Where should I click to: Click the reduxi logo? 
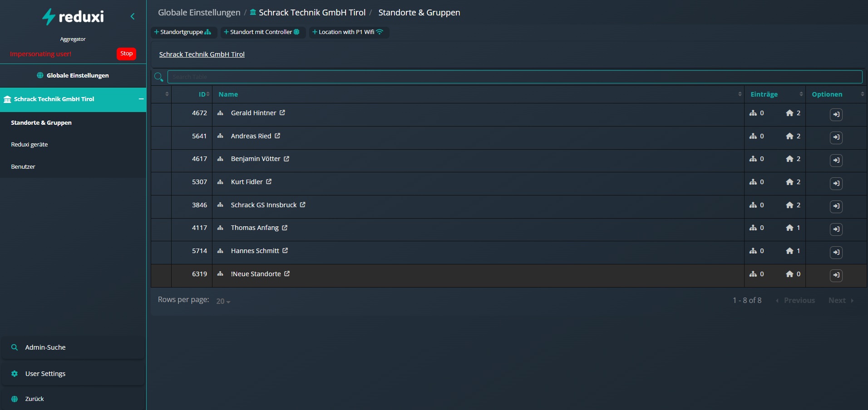(x=73, y=17)
